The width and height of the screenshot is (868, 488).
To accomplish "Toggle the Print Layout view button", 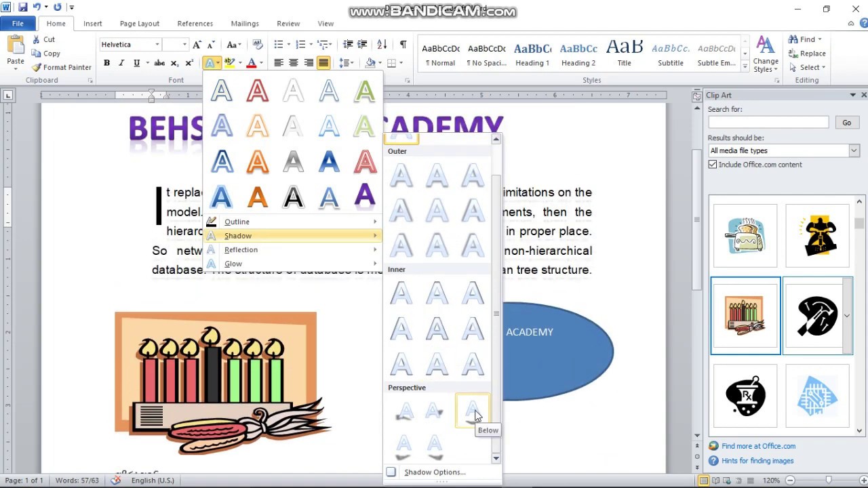I will 705,481.
